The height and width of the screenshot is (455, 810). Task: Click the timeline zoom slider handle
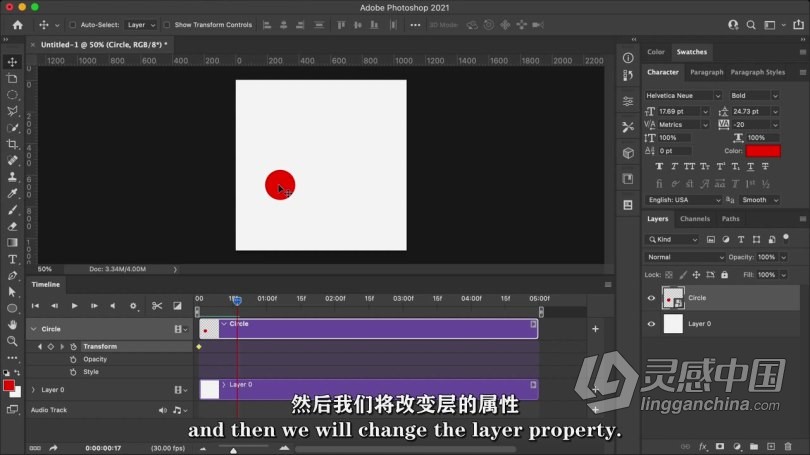pyautogui.click(x=233, y=450)
